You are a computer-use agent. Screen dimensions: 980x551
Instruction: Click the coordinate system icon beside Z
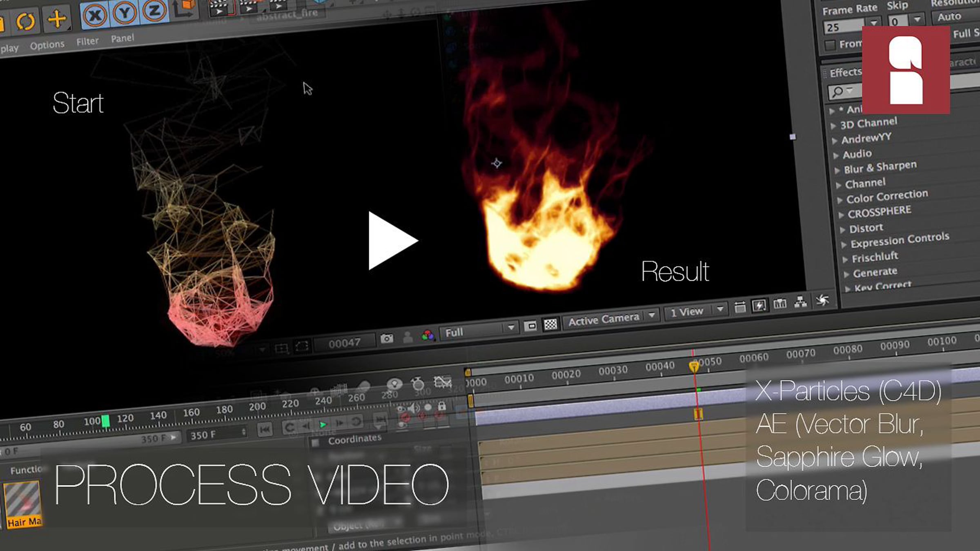click(183, 8)
